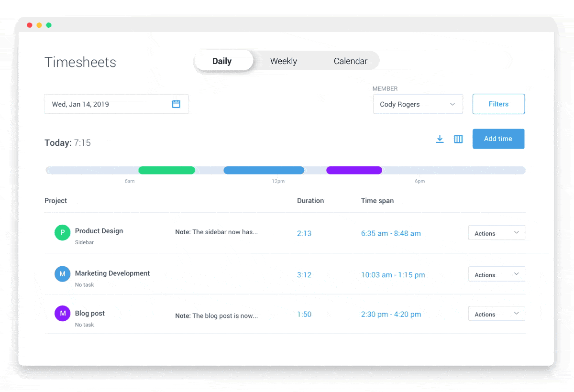Open the Filters panel
This screenshot has height=392, width=574.
498,104
